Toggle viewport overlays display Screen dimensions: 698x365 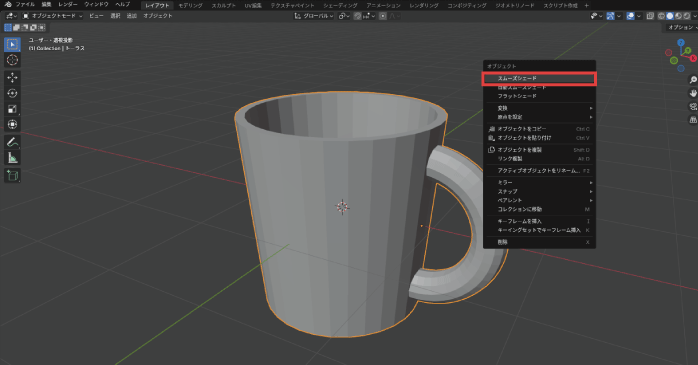click(x=630, y=16)
